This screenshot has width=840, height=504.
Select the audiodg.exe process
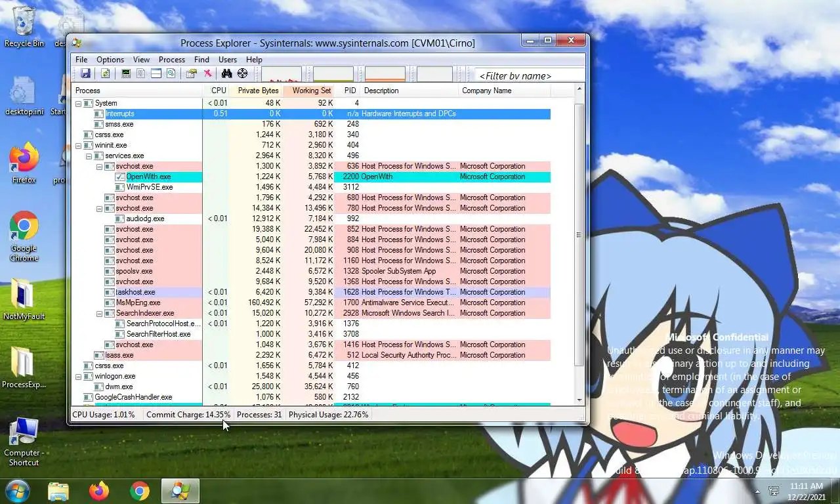coord(311,219)
